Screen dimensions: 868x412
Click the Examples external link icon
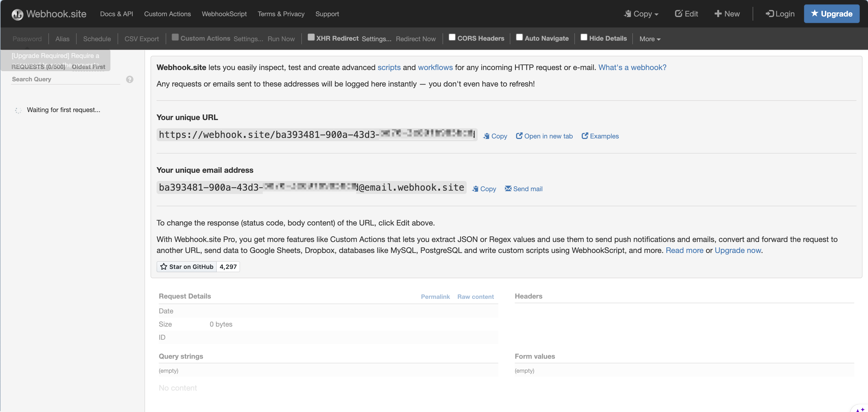(x=585, y=136)
